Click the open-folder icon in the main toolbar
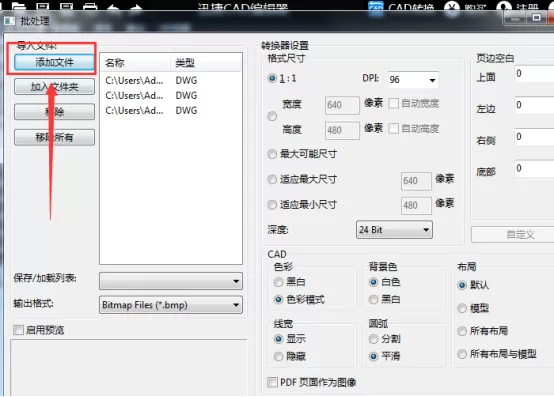 (x=19, y=6)
